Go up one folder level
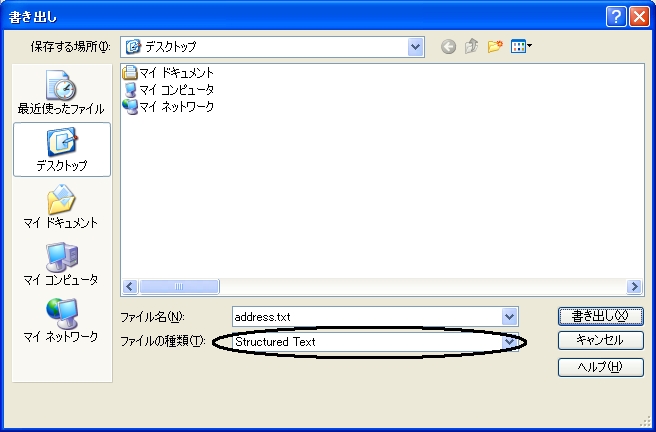The height and width of the screenshot is (432, 656). click(x=472, y=46)
